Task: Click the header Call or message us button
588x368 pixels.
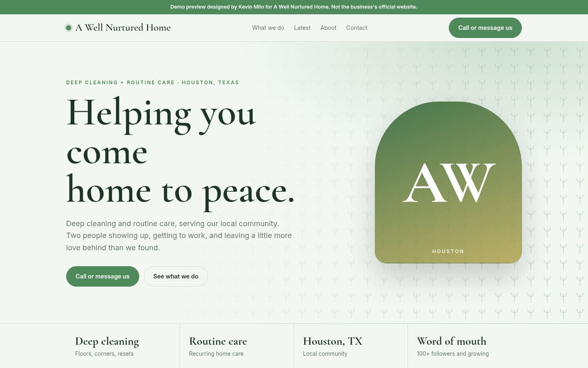Action: (485, 28)
